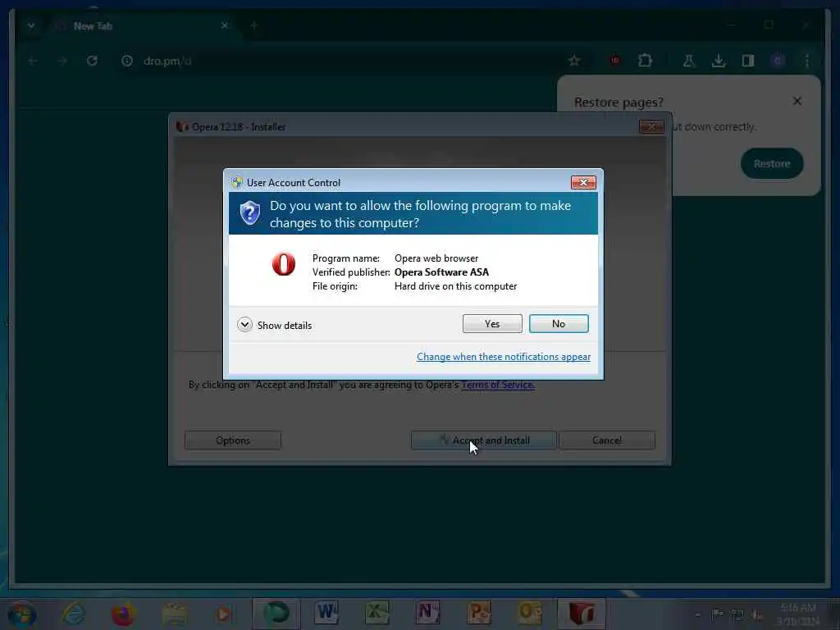The image size is (840, 630).
Task: Dismiss the Restore pages popup
Action: coord(797,101)
